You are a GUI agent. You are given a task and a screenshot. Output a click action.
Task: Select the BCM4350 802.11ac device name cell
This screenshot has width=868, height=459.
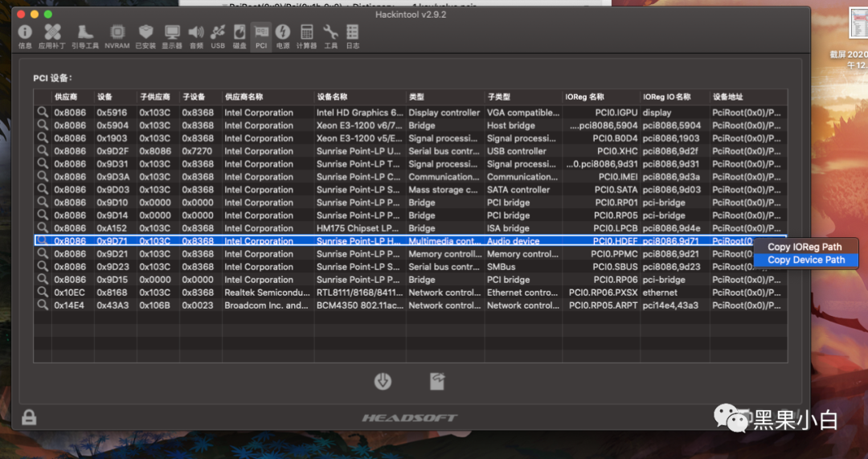click(360, 305)
